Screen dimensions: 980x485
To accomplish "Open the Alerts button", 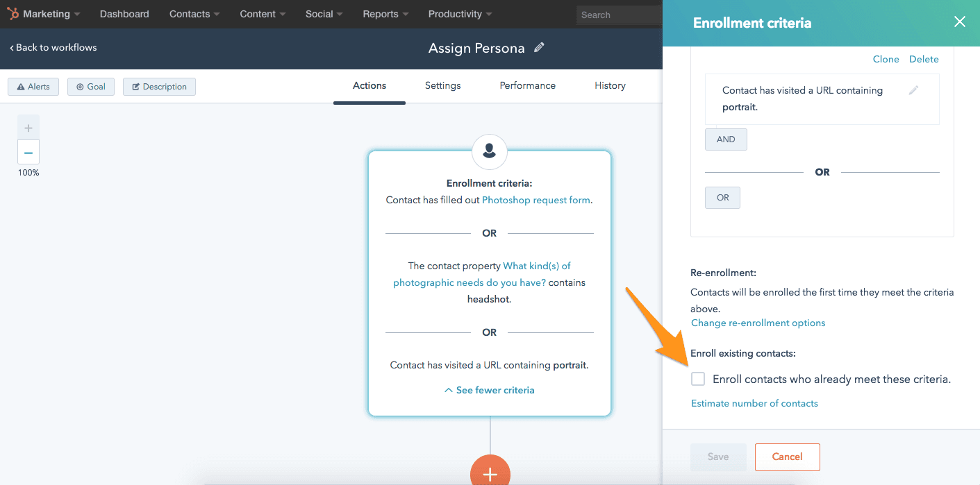I will coord(33,87).
